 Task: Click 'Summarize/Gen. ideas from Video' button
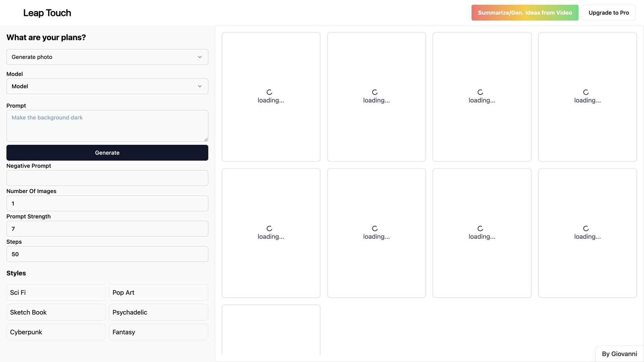tap(525, 13)
